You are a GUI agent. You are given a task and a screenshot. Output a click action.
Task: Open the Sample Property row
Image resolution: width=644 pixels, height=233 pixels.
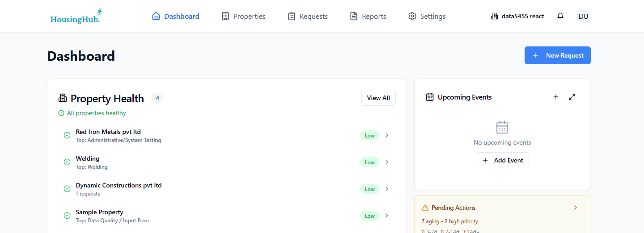pos(227,216)
